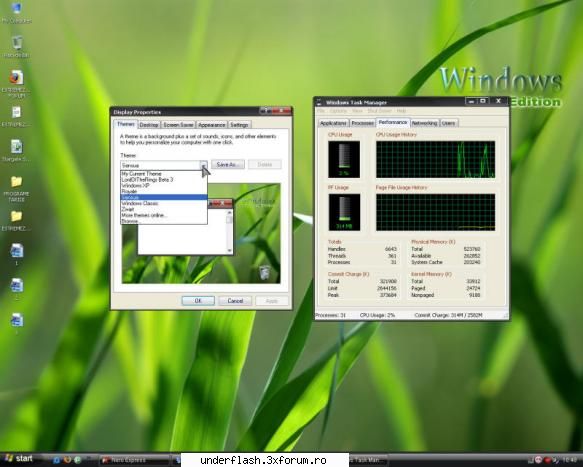Open the Users tab in Task Manager

click(x=449, y=123)
